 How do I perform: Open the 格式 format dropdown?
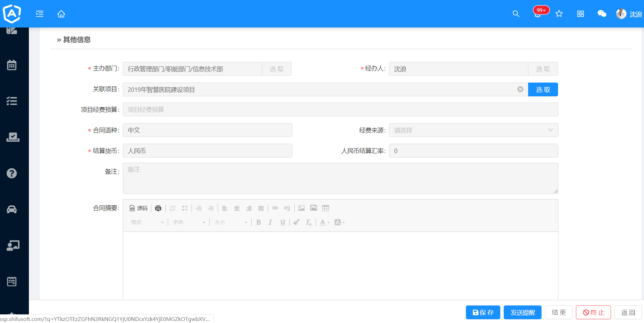[147, 222]
